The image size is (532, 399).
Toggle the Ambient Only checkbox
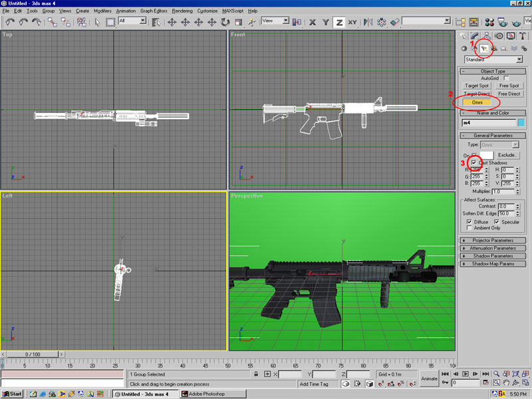point(469,227)
